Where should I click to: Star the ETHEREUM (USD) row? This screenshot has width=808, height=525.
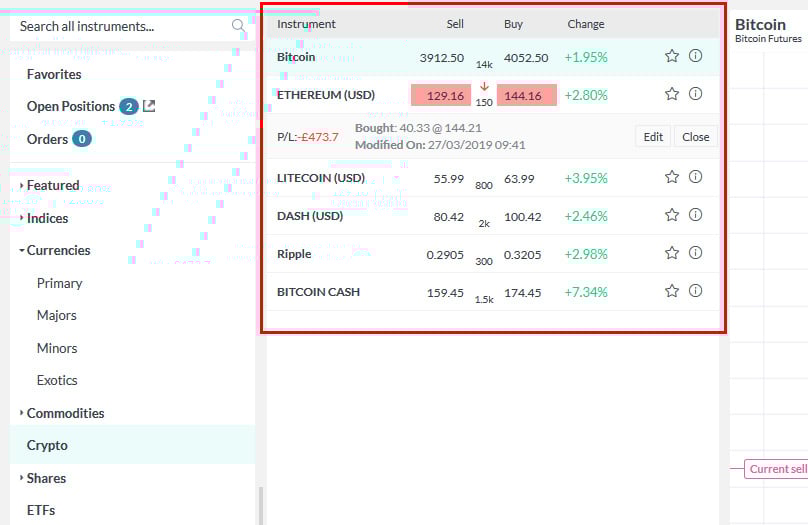tap(671, 94)
